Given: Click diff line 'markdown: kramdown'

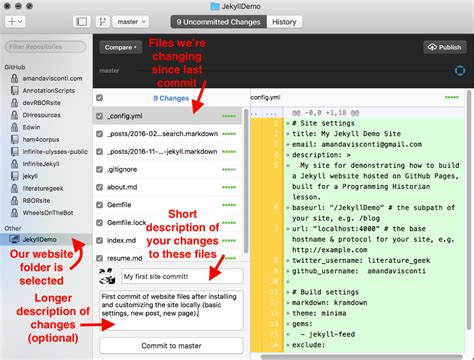Looking at the screenshot, I should (330, 303).
